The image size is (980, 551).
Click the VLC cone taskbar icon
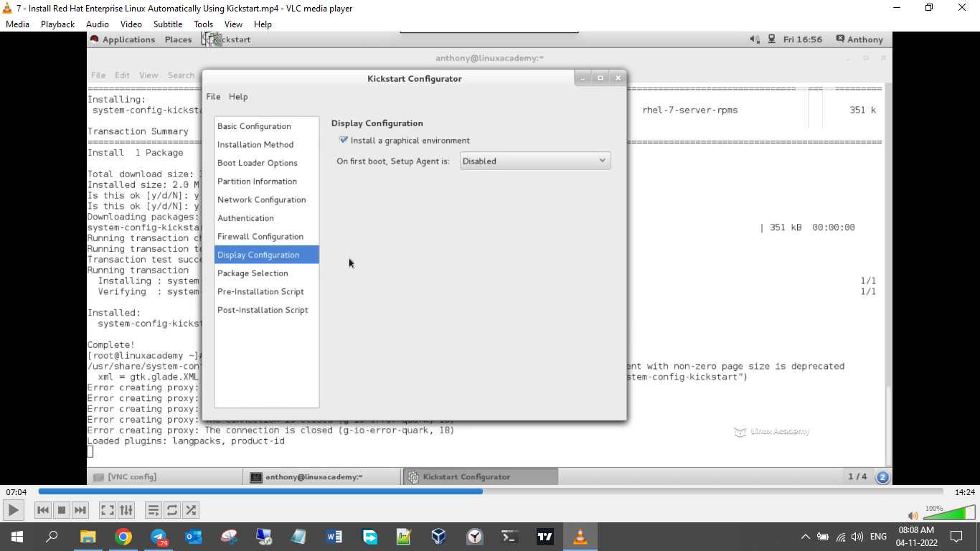tap(580, 537)
